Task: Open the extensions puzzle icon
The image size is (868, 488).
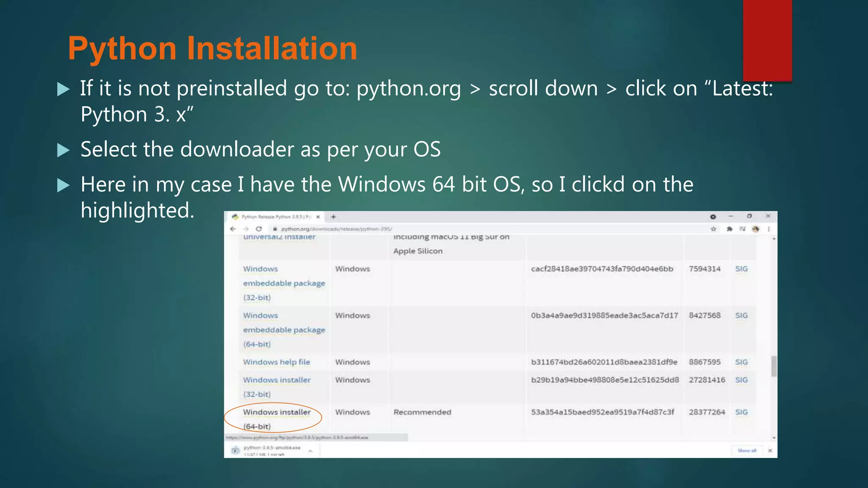Action: click(x=729, y=229)
